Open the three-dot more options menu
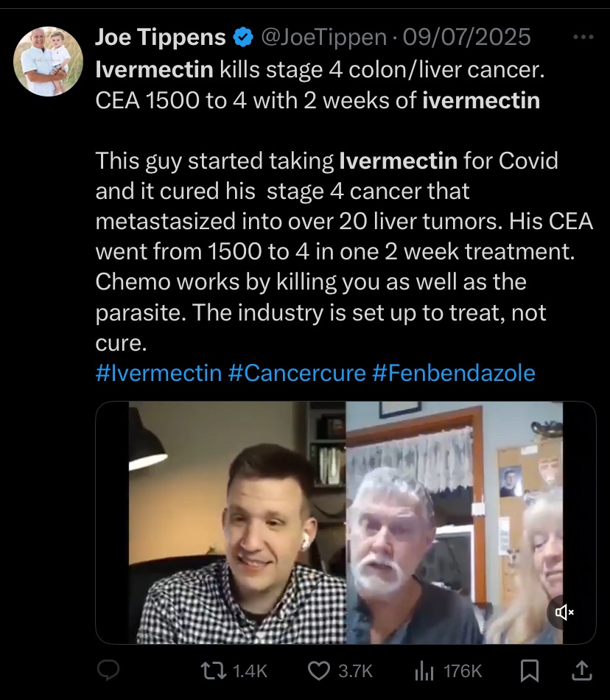This screenshot has width=610, height=700. (583, 37)
